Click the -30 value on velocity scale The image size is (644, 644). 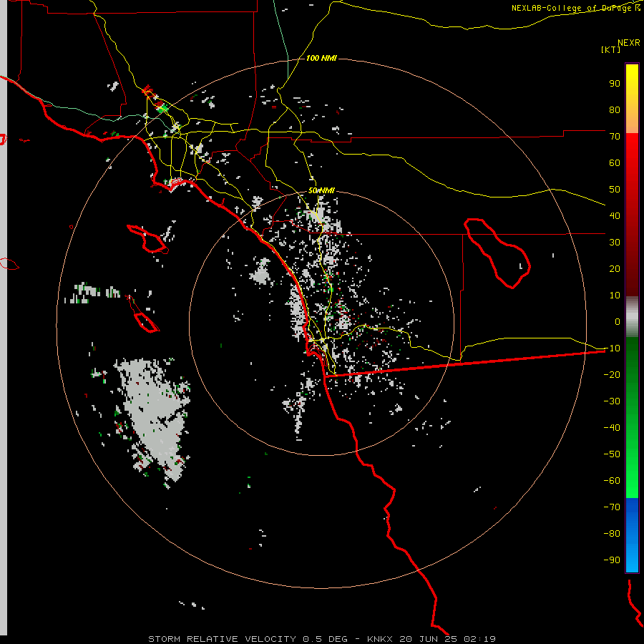point(612,401)
